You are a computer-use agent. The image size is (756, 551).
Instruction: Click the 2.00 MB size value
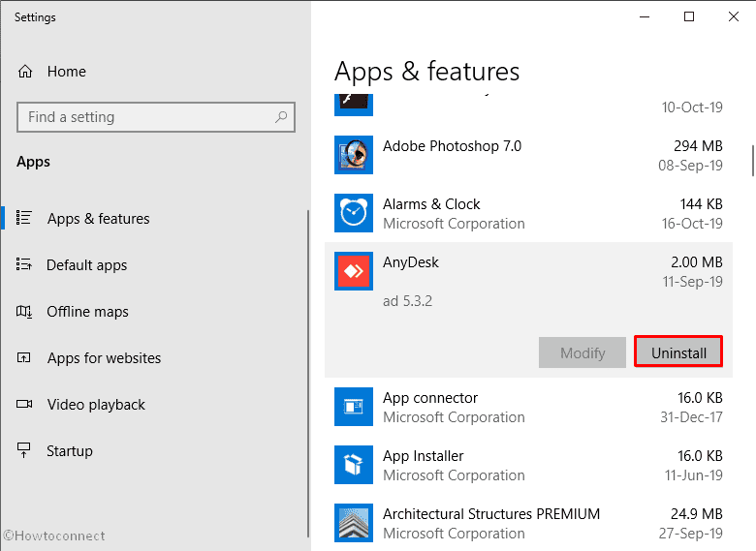697,262
